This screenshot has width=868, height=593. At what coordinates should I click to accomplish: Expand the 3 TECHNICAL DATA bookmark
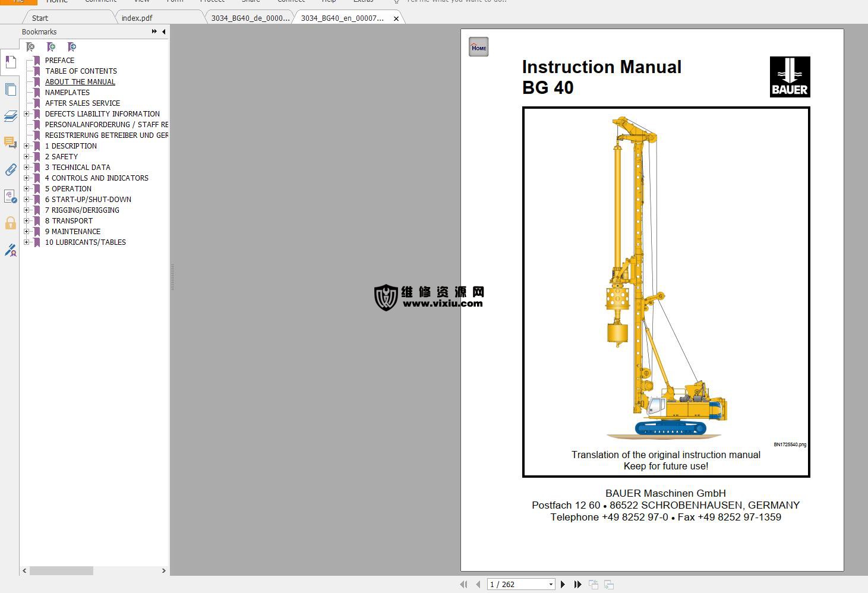coord(26,167)
